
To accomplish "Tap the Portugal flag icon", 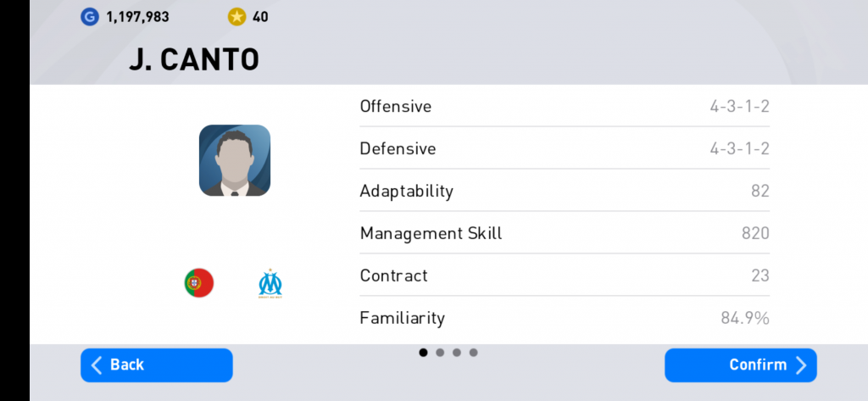I will point(198,283).
